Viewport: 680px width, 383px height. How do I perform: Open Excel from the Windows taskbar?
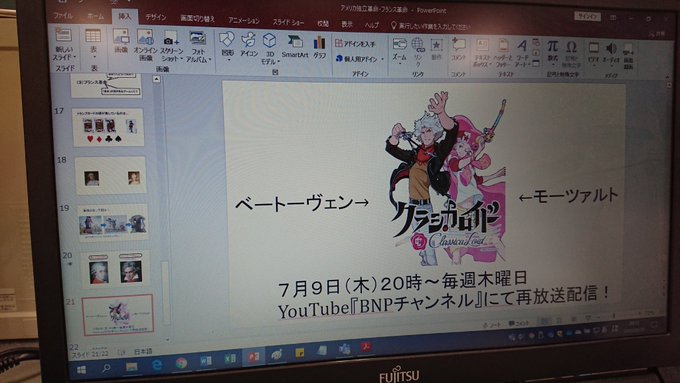coord(230,358)
